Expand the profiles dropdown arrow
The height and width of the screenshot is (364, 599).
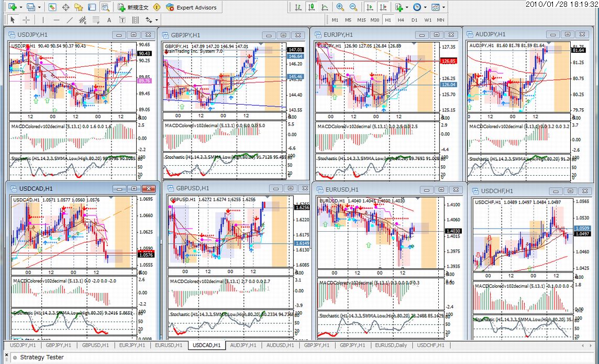pos(39,7)
